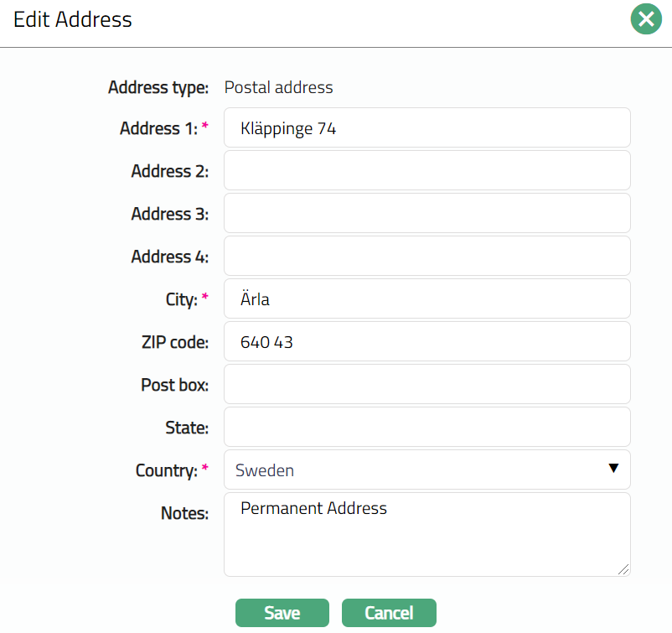The width and height of the screenshot is (672, 633).
Task: Edit the City field showing Ärla
Action: click(426, 299)
